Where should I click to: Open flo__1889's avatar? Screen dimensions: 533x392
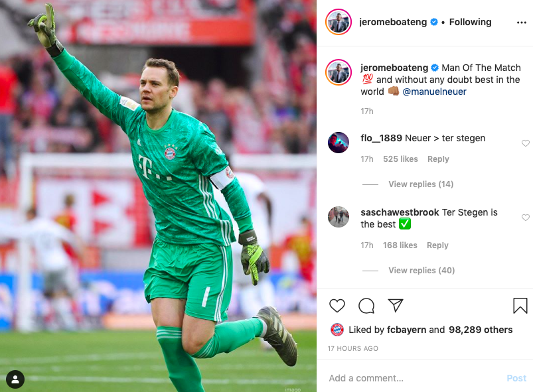[339, 143]
